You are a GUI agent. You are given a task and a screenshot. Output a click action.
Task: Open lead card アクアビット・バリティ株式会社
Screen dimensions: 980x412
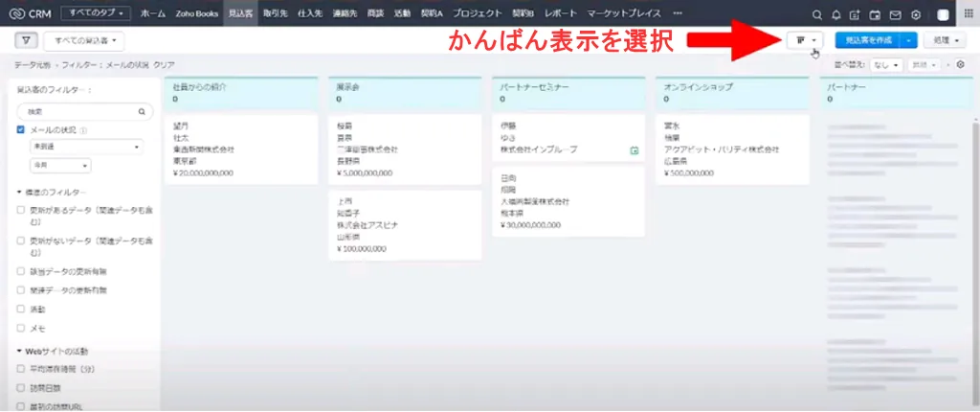coord(732,149)
